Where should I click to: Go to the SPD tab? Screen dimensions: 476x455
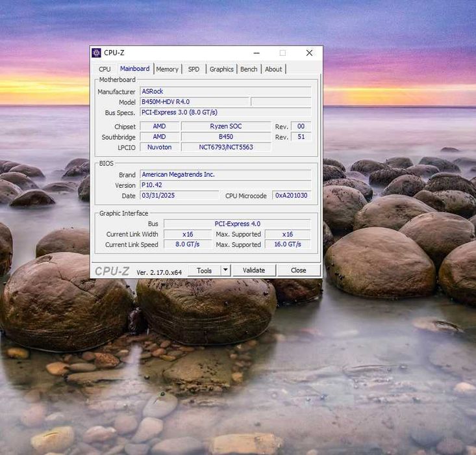pyautogui.click(x=194, y=69)
